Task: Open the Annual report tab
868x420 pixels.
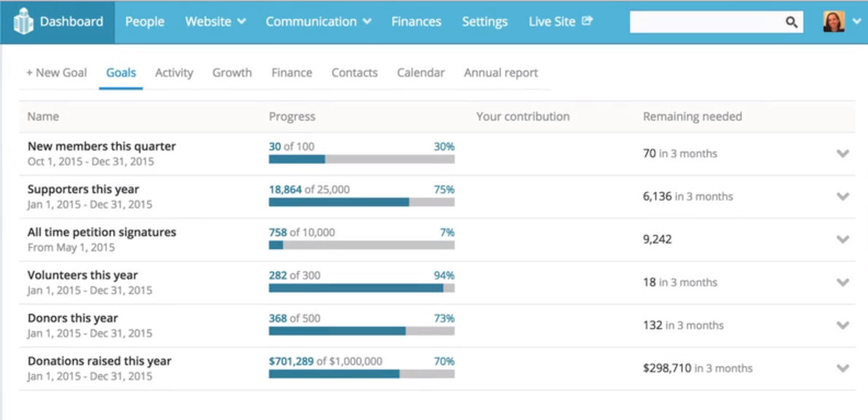Action: (x=501, y=73)
